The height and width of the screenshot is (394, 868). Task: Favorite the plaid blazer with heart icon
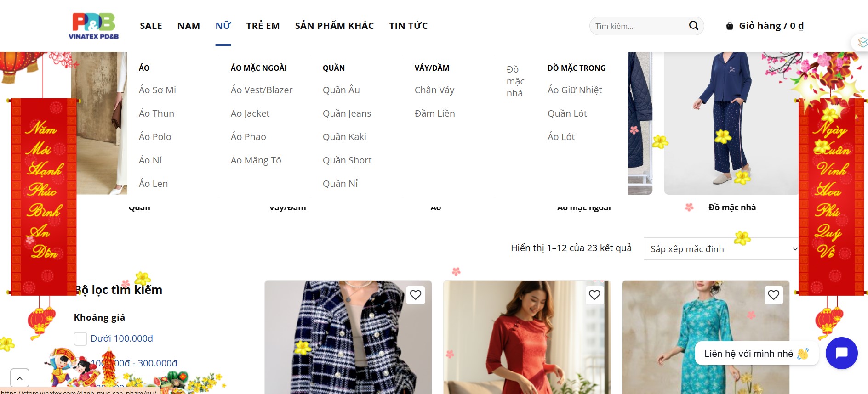tap(416, 295)
